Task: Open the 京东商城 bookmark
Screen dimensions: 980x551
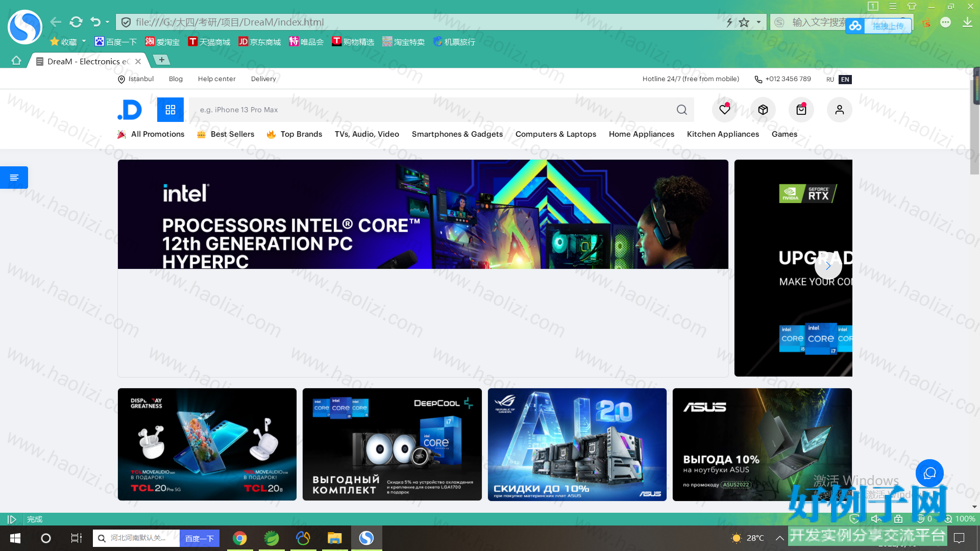Action: coord(260,42)
